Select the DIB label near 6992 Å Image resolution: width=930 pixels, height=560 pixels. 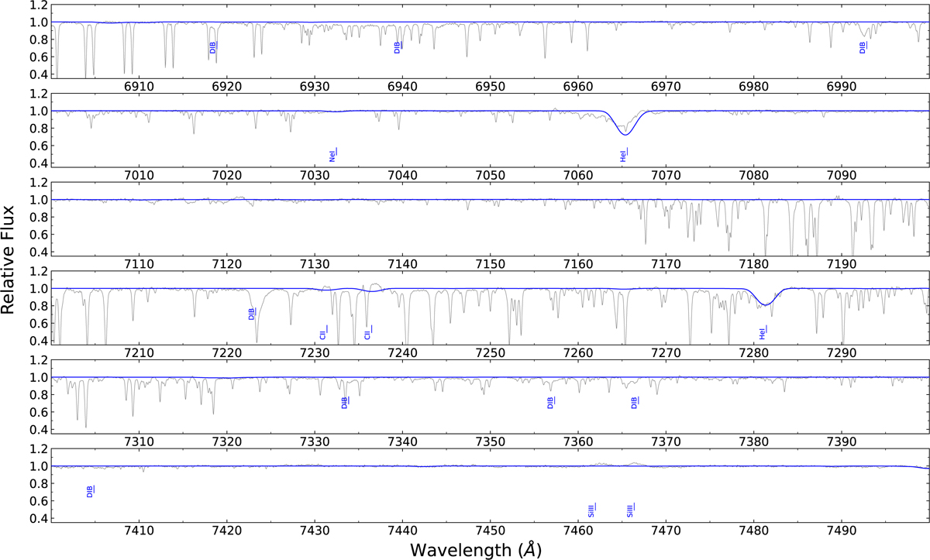point(863,48)
